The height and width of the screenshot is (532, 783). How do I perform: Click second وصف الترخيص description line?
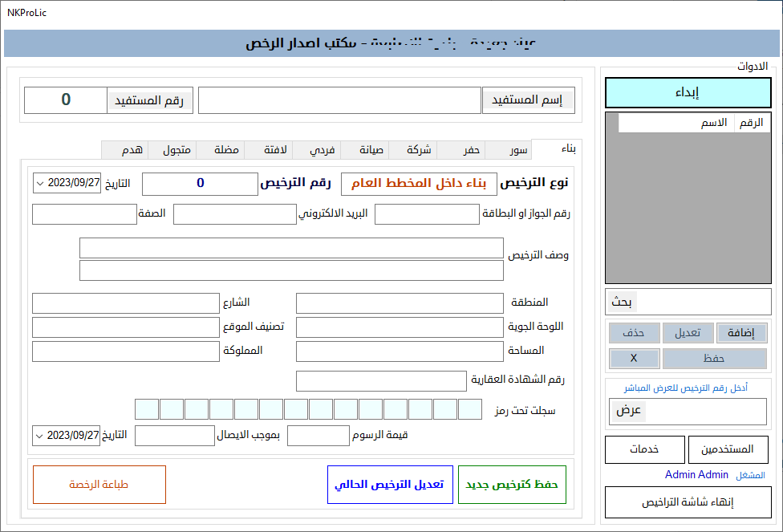pyautogui.click(x=292, y=270)
